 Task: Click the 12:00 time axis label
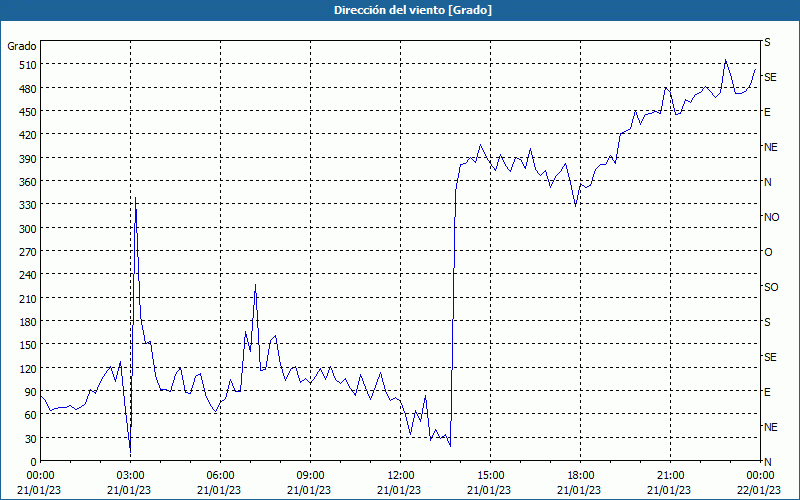pos(401,476)
